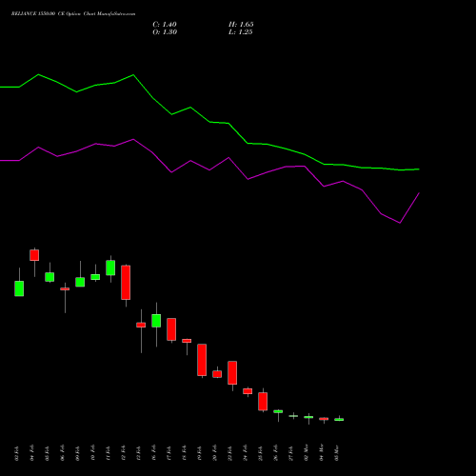The width and height of the screenshot is (476, 476).
Task: Select the open value O: 1.30
Action: [x=165, y=32]
